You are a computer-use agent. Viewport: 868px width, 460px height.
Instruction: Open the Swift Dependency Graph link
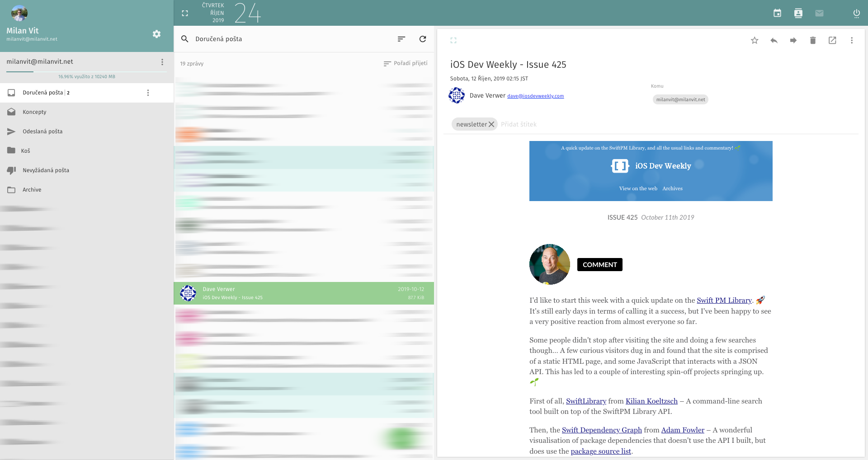[x=602, y=430]
